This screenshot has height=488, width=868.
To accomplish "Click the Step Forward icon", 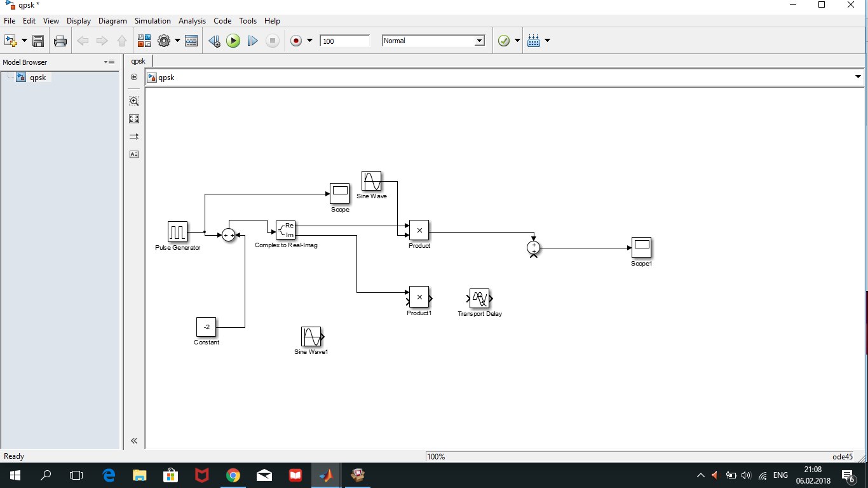I will click(x=252, y=41).
